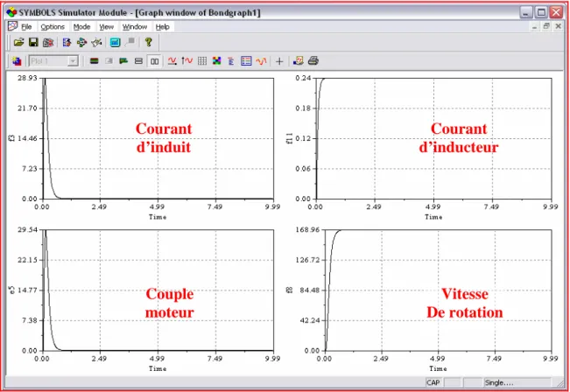This screenshot has height=392, width=570.
Task: Click the dark green stacked bars layout icon
Action: [95, 61]
